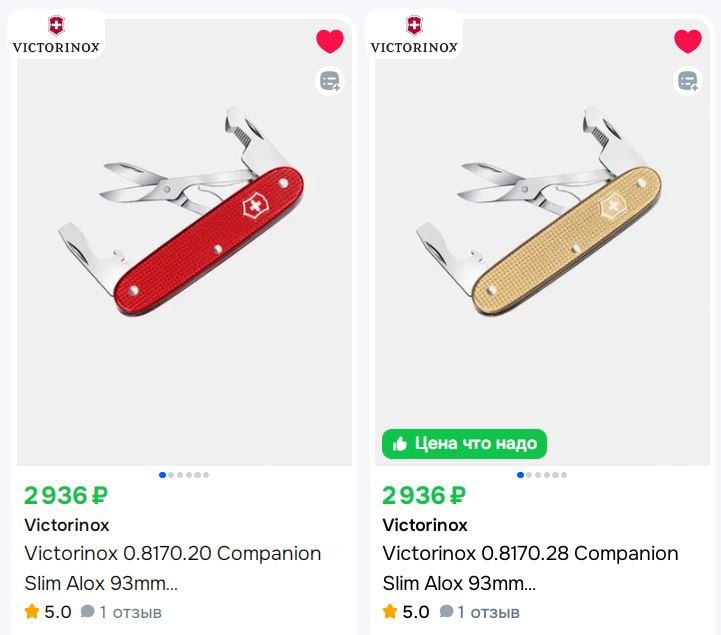Viewport: 721px width, 635px height.
Task: Click the image carousel dots on gold knife
Action: [542, 475]
